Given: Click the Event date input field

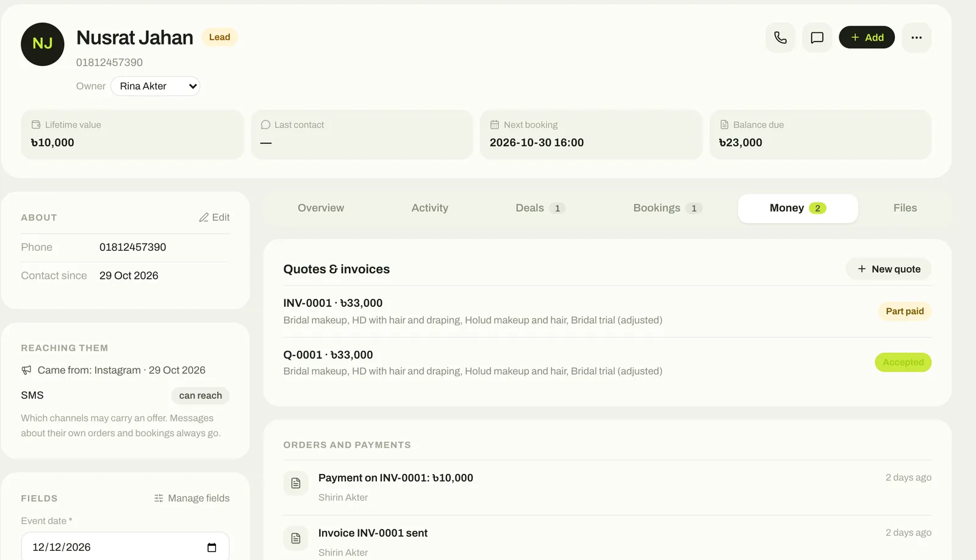Looking at the screenshot, I should (125, 547).
